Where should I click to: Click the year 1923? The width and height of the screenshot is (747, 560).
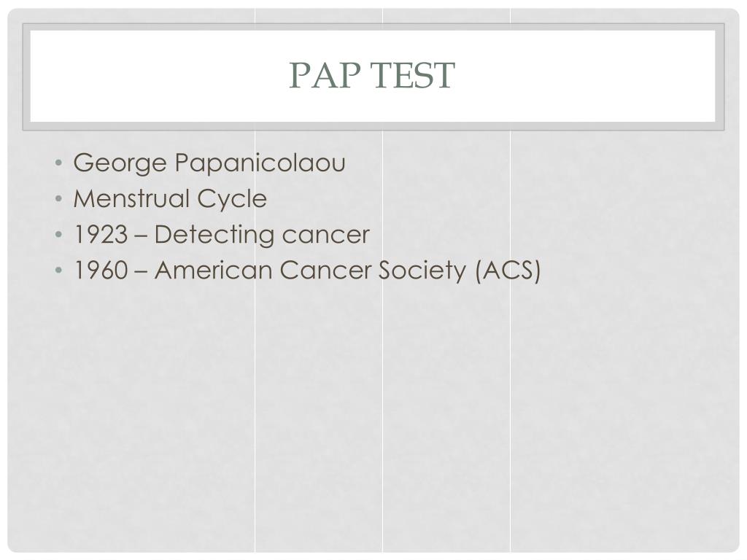101,235
